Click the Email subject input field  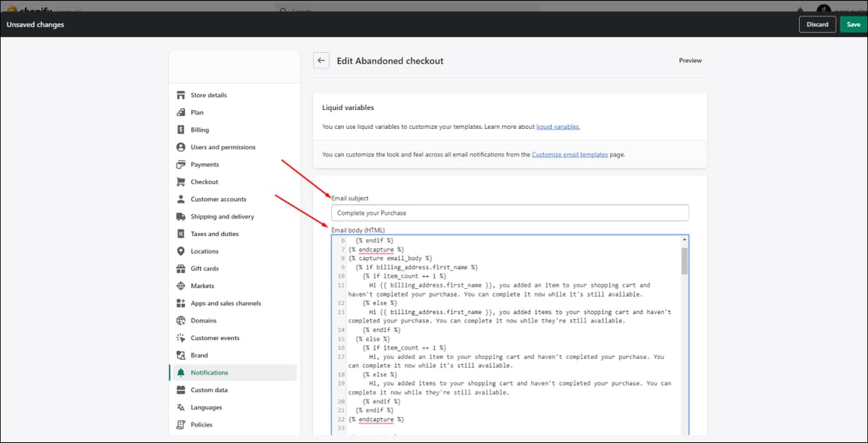510,213
